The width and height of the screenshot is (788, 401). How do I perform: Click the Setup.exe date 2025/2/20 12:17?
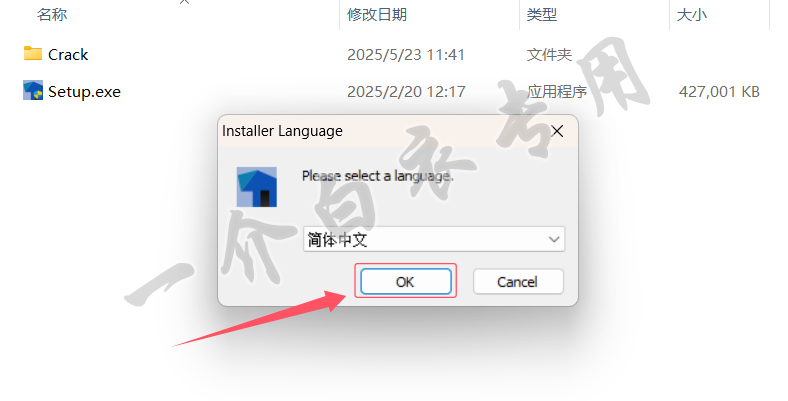(x=406, y=91)
